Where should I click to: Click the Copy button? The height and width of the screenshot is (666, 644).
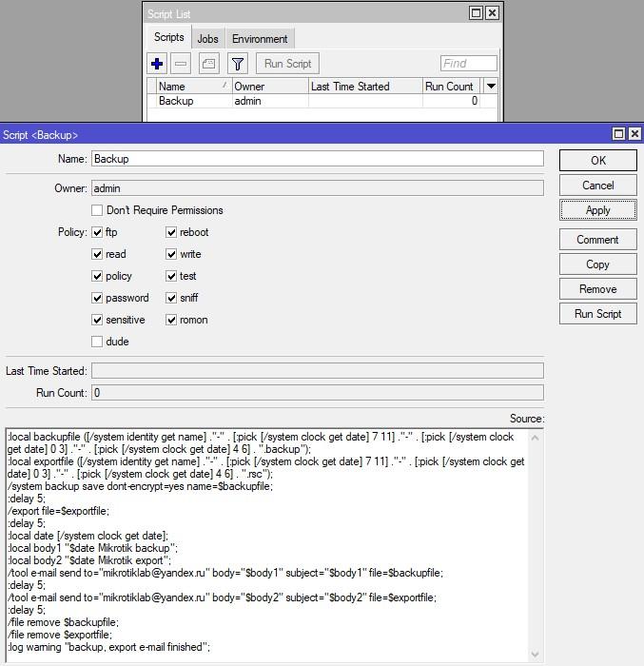[597, 264]
